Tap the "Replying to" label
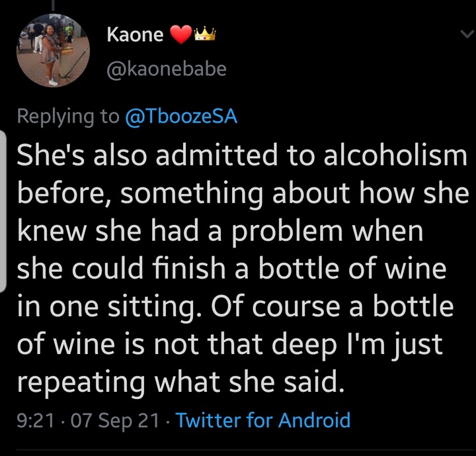The image size is (476, 456). [x=68, y=116]
